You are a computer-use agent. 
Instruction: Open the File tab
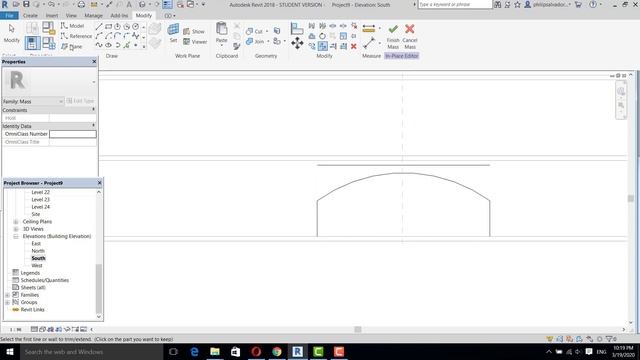click(9, 16)
